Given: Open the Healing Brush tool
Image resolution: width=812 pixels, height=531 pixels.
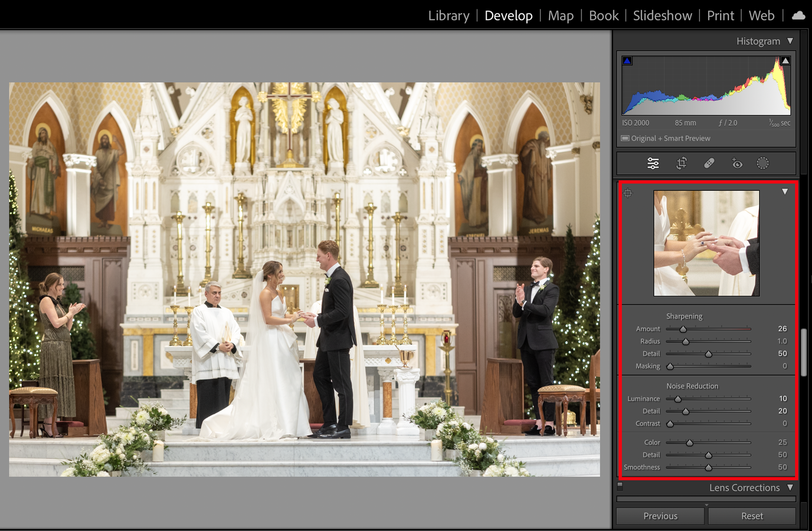Looking at the screenshot, I should (709, 163).
